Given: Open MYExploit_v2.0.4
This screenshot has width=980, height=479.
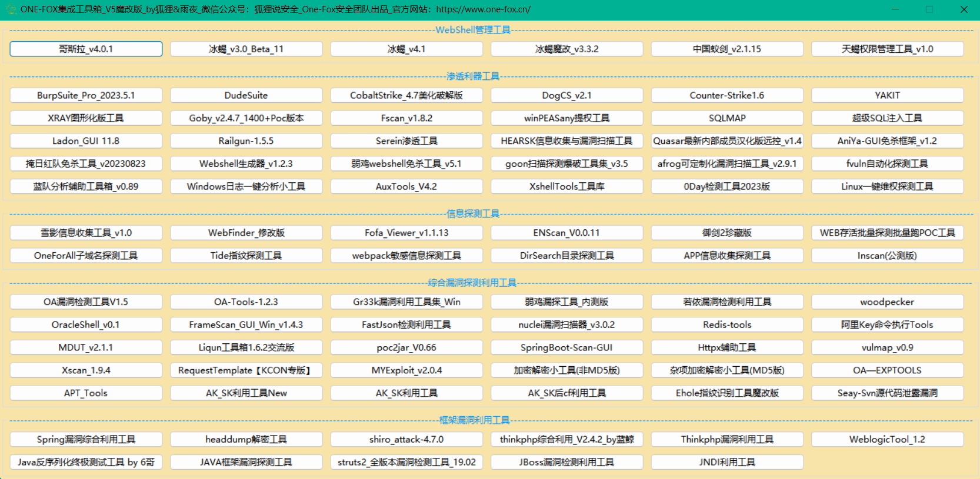Looking at the screenshot, I should click(x=406, y=370).
